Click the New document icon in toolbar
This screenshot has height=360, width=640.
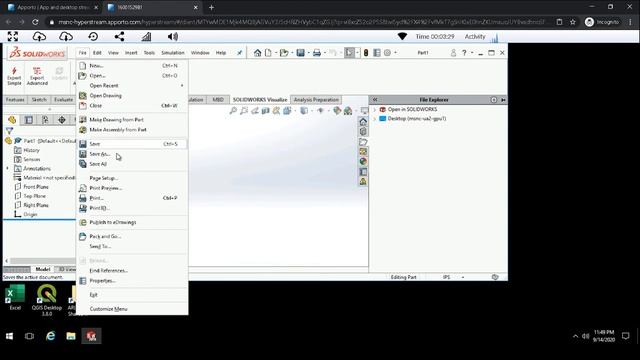click(x=268, y=53)
